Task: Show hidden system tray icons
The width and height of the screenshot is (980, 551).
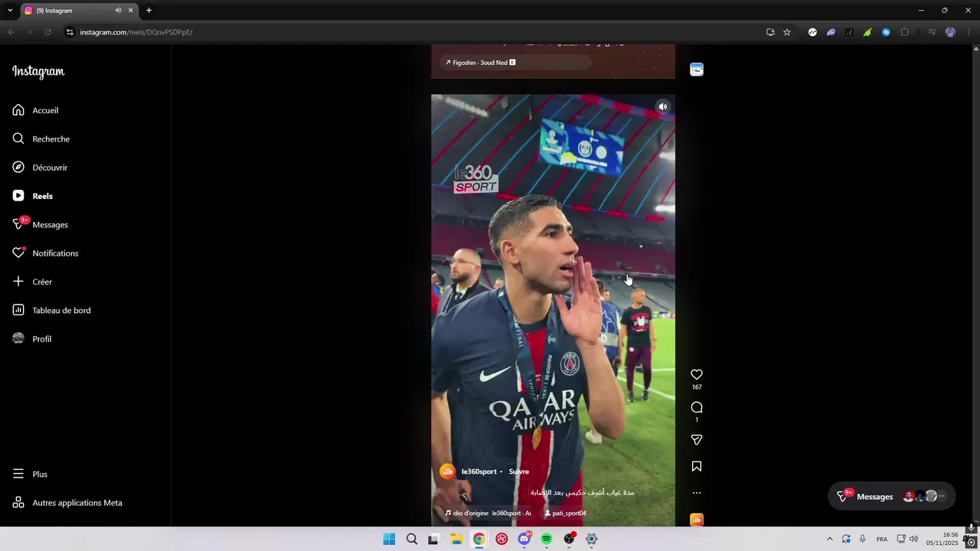Action: point(829,539)
